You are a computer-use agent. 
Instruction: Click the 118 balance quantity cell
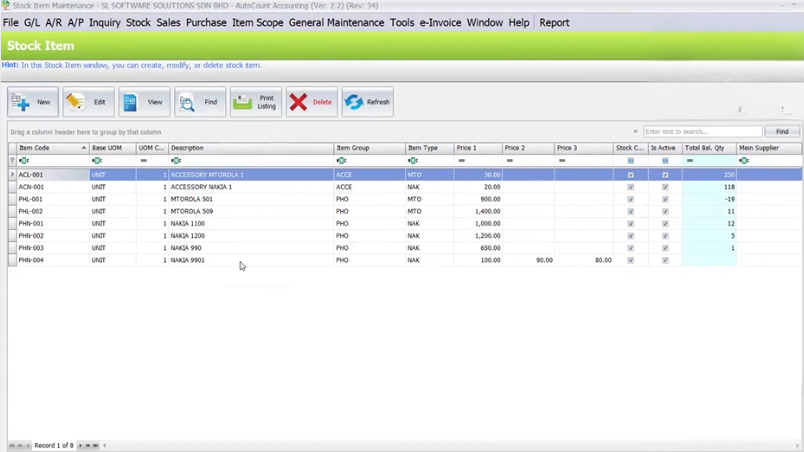coord(709,187)
